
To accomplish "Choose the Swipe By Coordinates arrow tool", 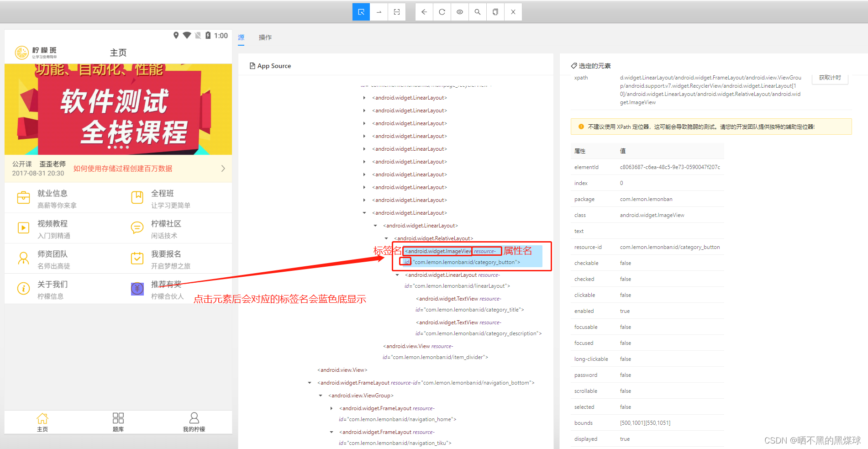I will pyautogui.click(x=379, y=12).
